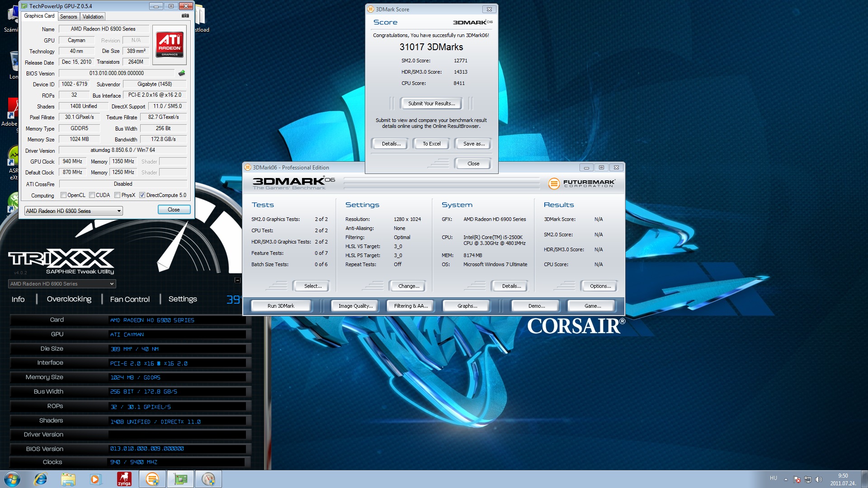The width and height of the screenshot is (868, 488).
Task: Export score with To Excel button
Action: (431, 144)
